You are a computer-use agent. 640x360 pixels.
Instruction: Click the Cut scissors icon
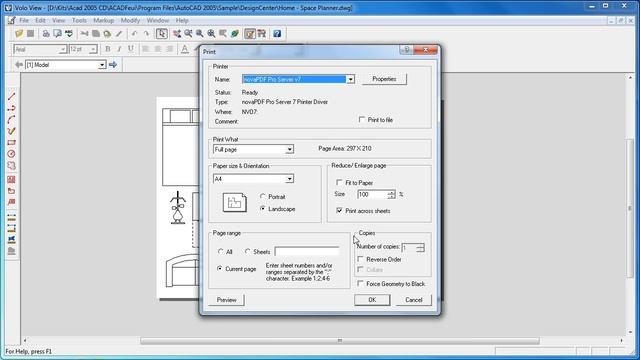(x=84, y=33)
